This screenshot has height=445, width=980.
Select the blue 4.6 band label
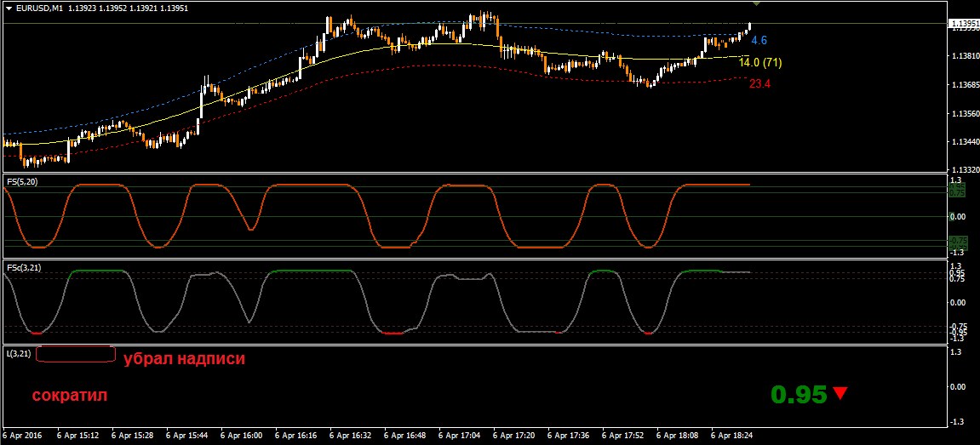pyautogui.click(x=759, y=41)
